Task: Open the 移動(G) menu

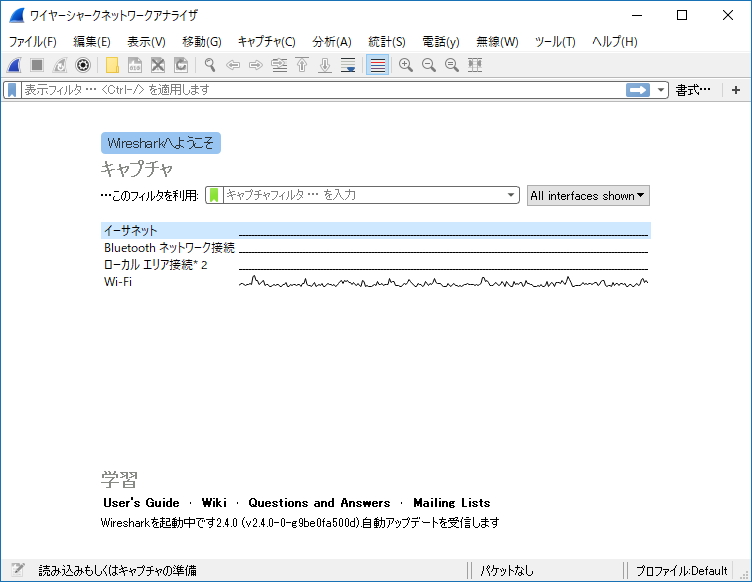Action: (202, 42)
